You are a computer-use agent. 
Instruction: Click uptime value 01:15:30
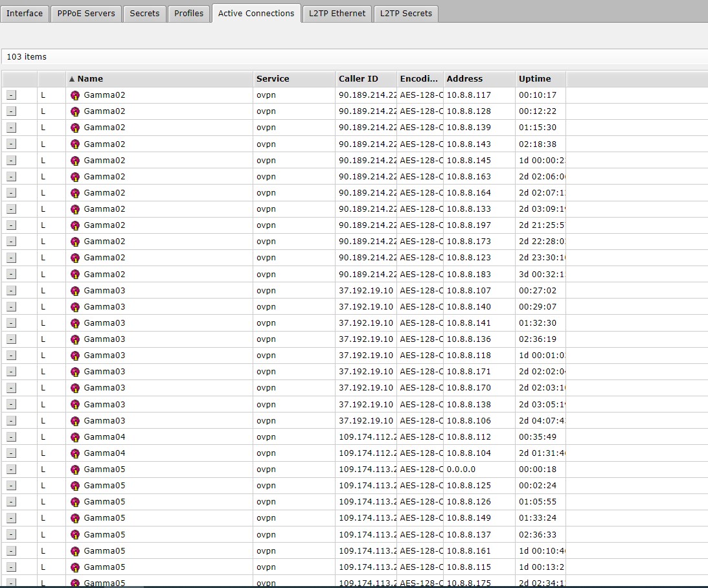coord(538,128)
